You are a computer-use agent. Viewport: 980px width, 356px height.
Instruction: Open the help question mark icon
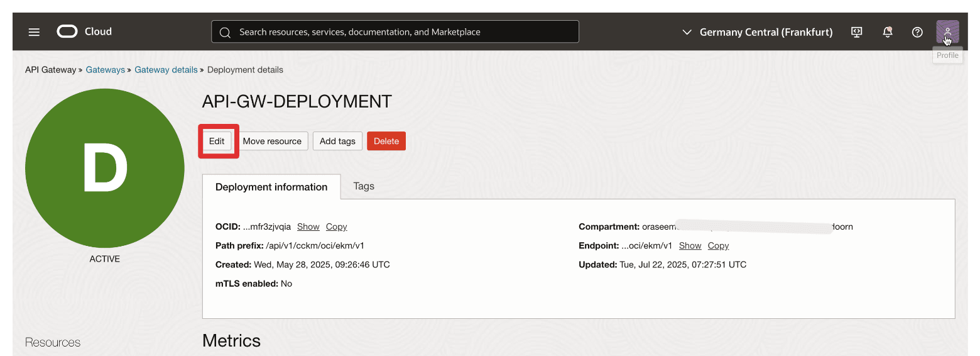[x=917, y=32]
